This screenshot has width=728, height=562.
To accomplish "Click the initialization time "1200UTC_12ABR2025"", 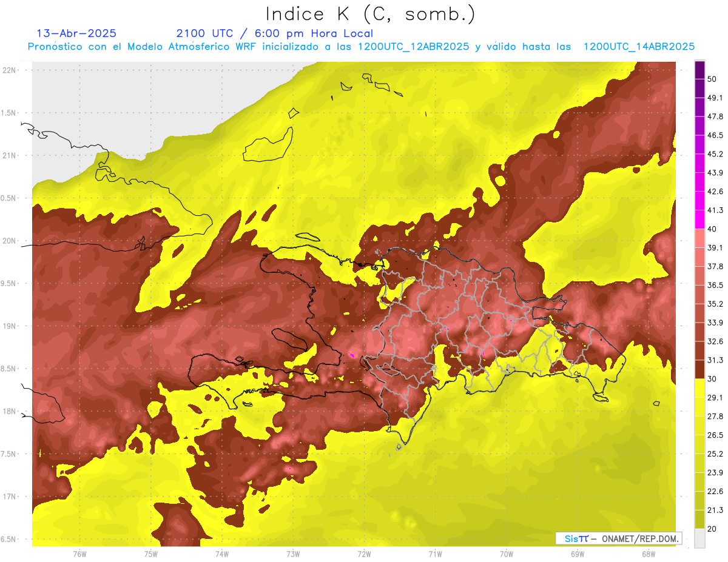I will click(x=413, y=47).
